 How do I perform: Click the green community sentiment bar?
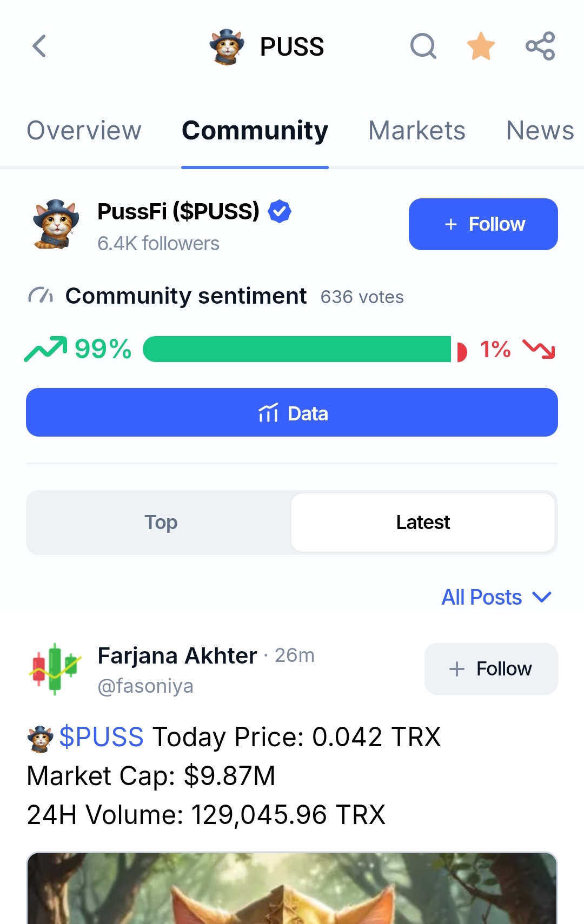click(x=296, y=349)
